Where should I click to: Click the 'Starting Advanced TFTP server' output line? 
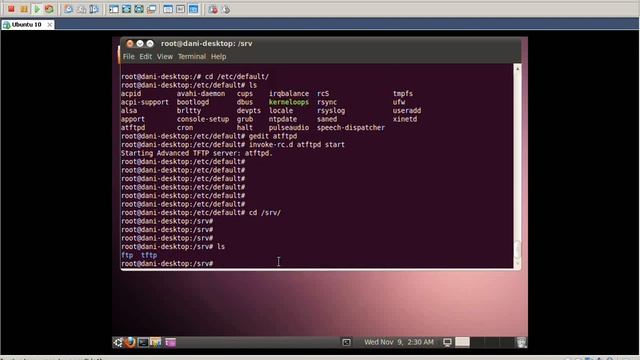(196, 153)
